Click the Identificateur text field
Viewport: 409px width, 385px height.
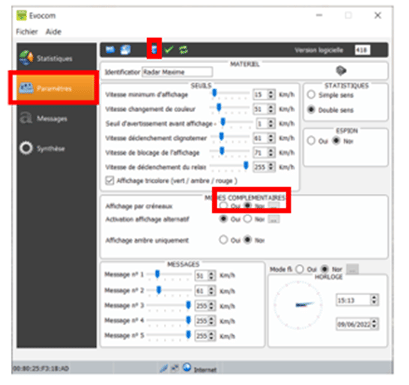point(177,72)
